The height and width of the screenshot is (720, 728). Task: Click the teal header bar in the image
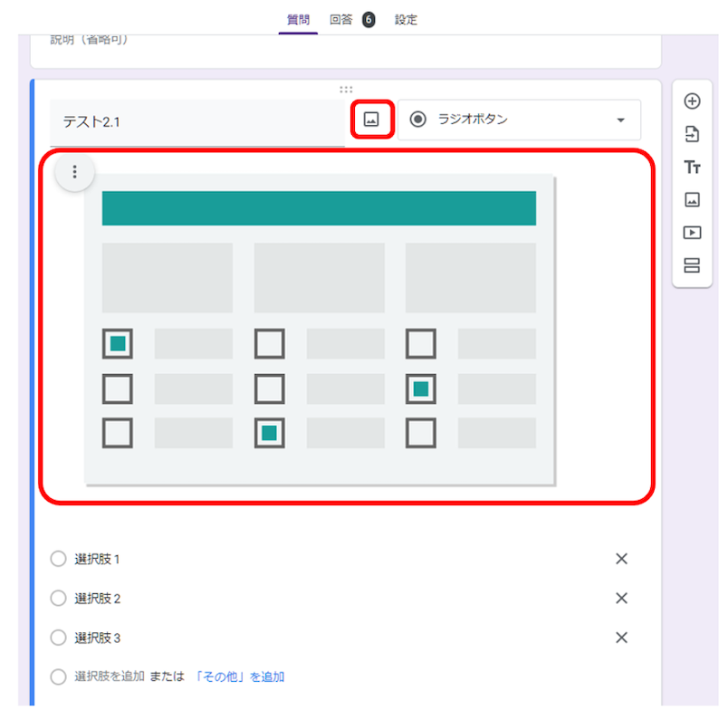[x=320, y=207]
